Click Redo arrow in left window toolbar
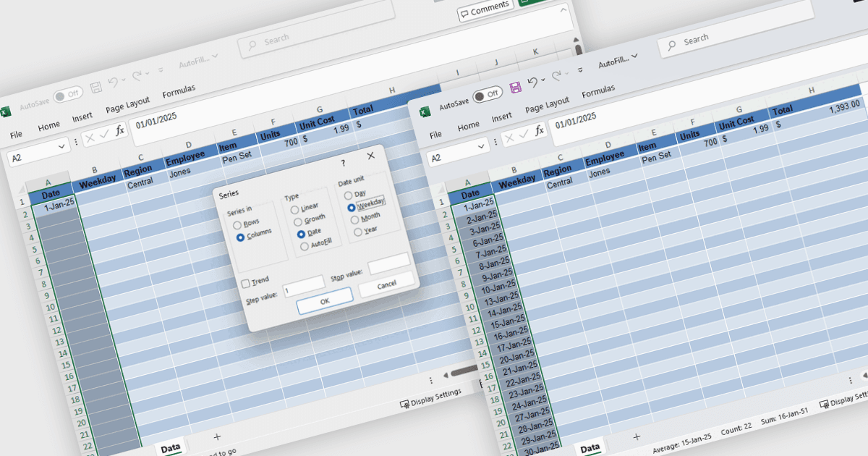The image size is (868, 456). pos(136,75)
